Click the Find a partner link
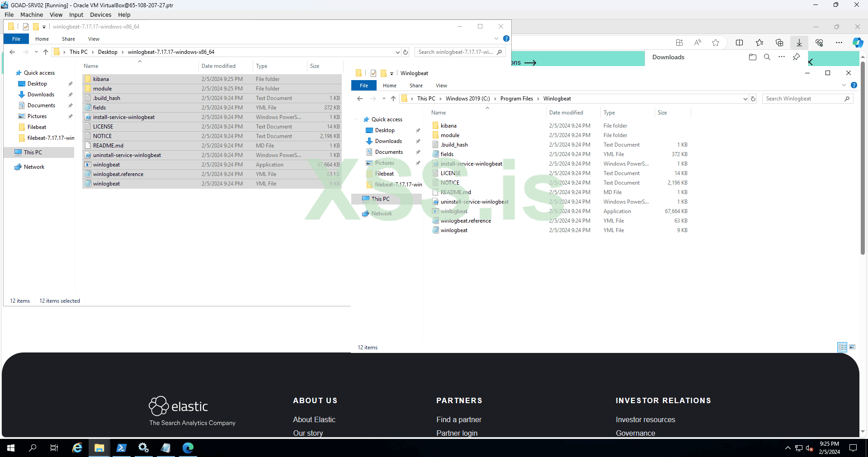The image size is (868, 457). 459,419
